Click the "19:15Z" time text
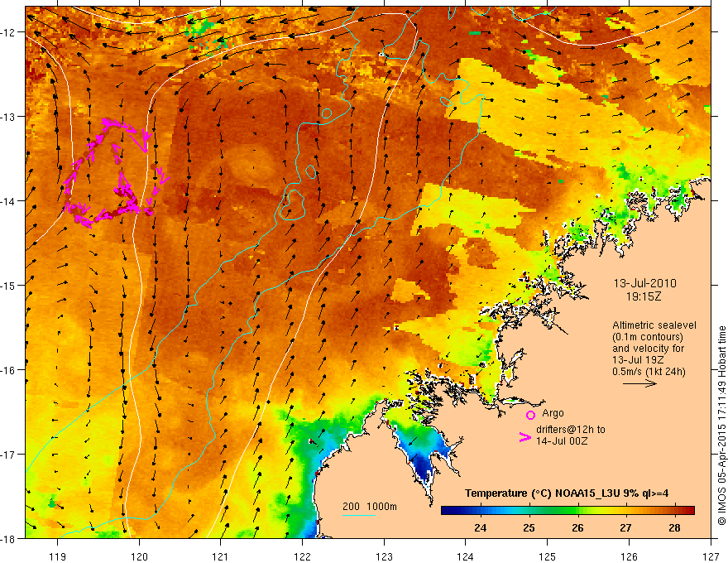Screen dimensions: 728x563 click(644, 296)
